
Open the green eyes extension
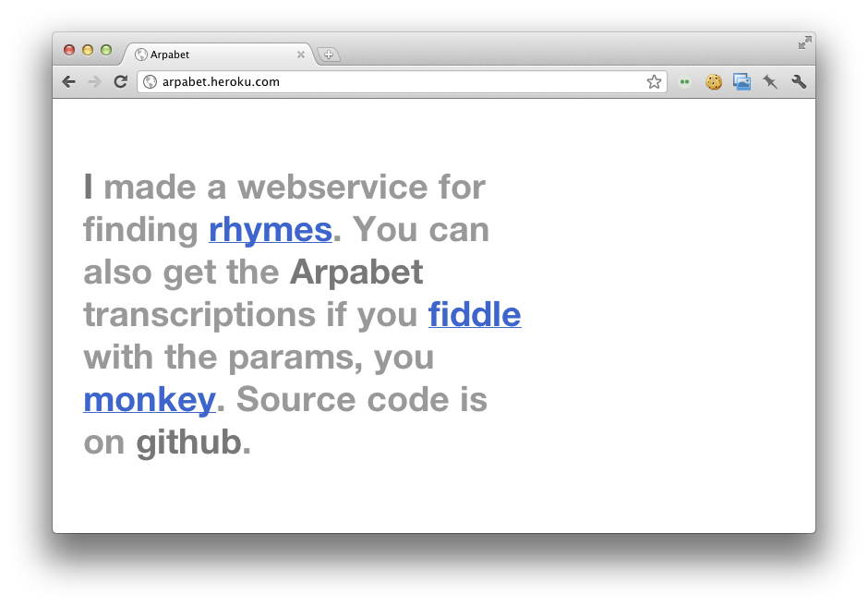685,82
